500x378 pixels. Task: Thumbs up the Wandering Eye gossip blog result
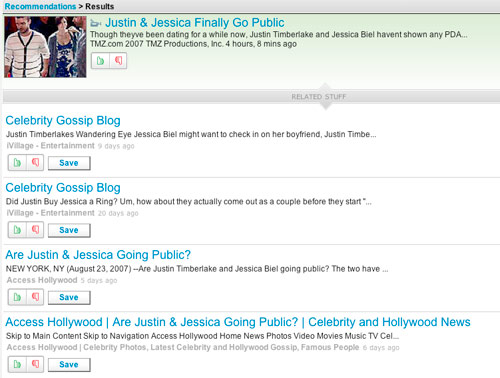17,163
